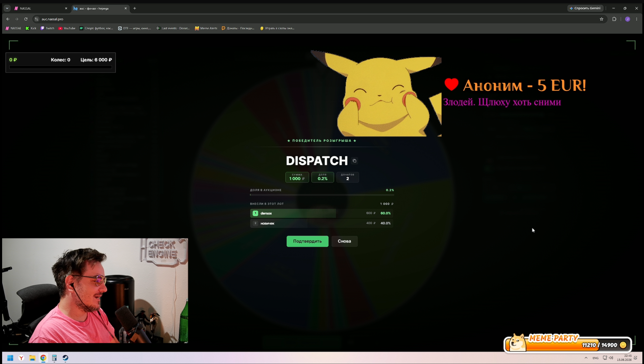Open Calculator from the taskbar

(x=54, y=358)
